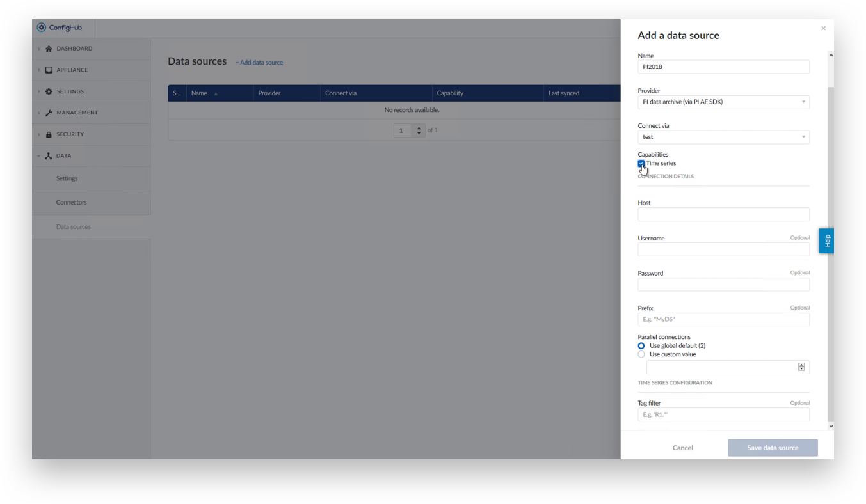Click the panel scrollbar up arrow

(831, 55)
